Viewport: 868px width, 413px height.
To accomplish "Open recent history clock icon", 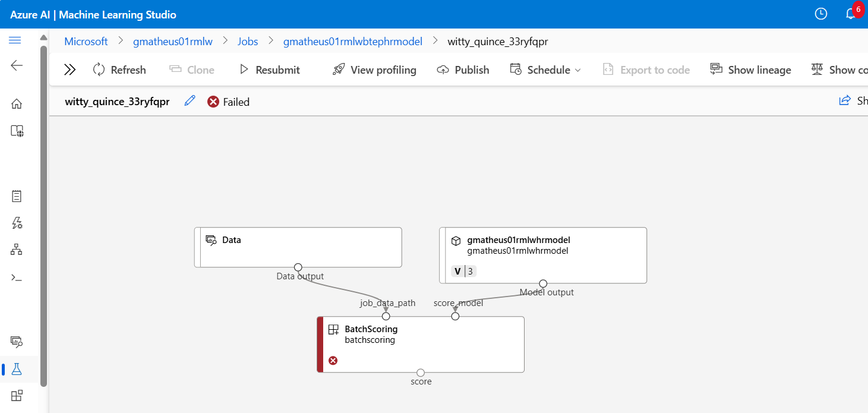I will pos(821,14).
